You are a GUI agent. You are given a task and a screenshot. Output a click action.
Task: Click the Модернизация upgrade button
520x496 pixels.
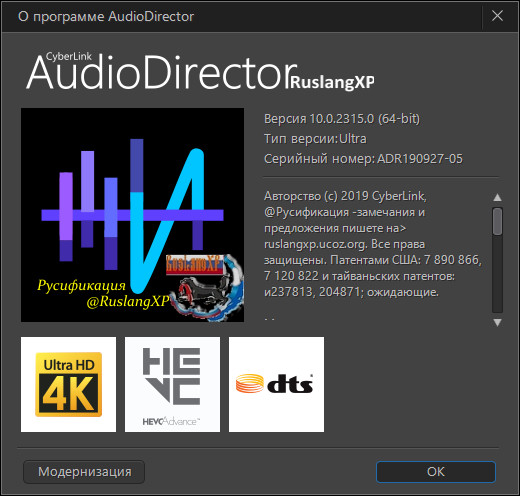pos(84,472)
